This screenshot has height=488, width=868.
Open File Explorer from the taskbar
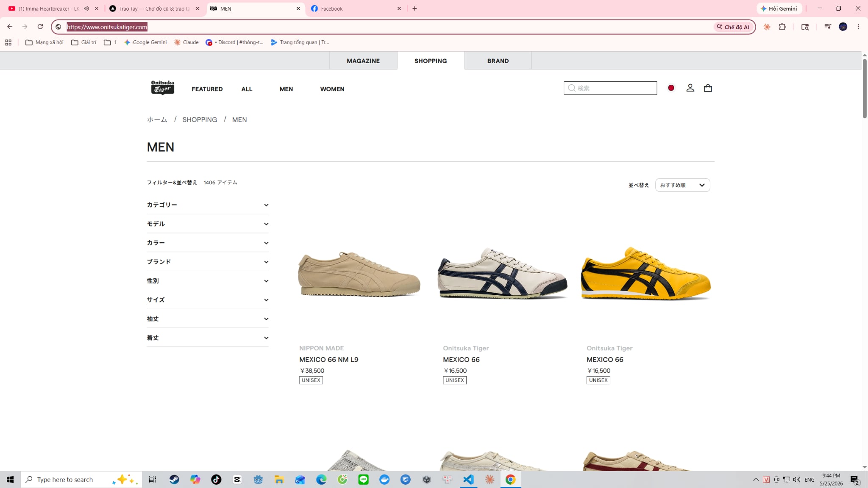pos(279,480)
